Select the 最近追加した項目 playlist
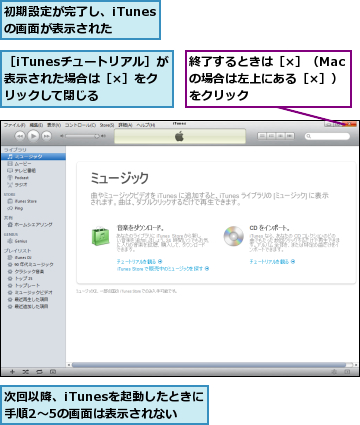 point(33,306)
